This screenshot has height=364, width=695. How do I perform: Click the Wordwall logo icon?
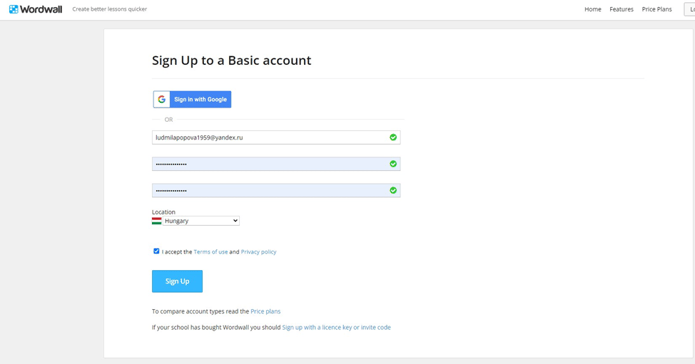tap(13, 9)
